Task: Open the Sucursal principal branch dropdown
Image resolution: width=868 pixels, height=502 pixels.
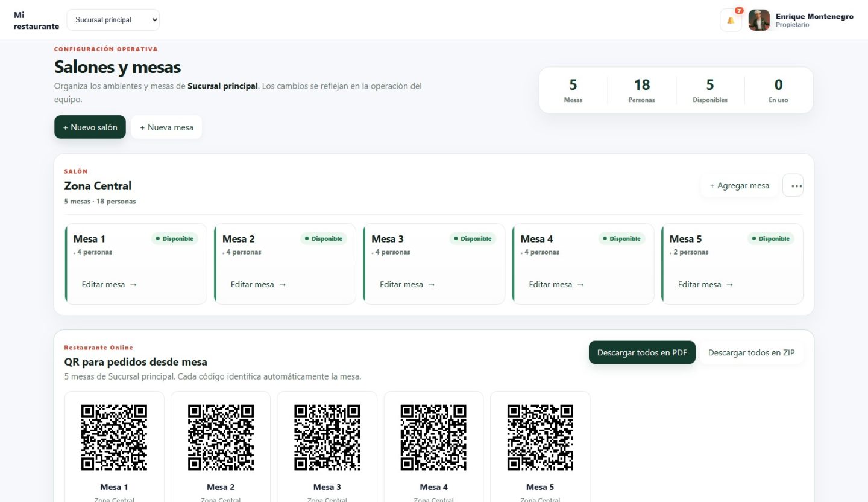Action: [x=113, y=20]
